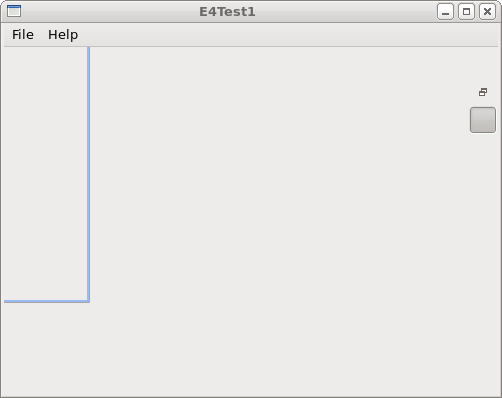Screen dimensions: 502x398
Task: Close the E4Test1 window
Action: coord(487,12)
